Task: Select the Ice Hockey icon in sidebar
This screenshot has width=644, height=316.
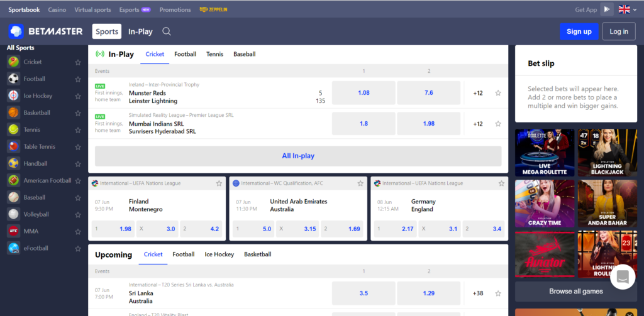Action: (14, 95)
